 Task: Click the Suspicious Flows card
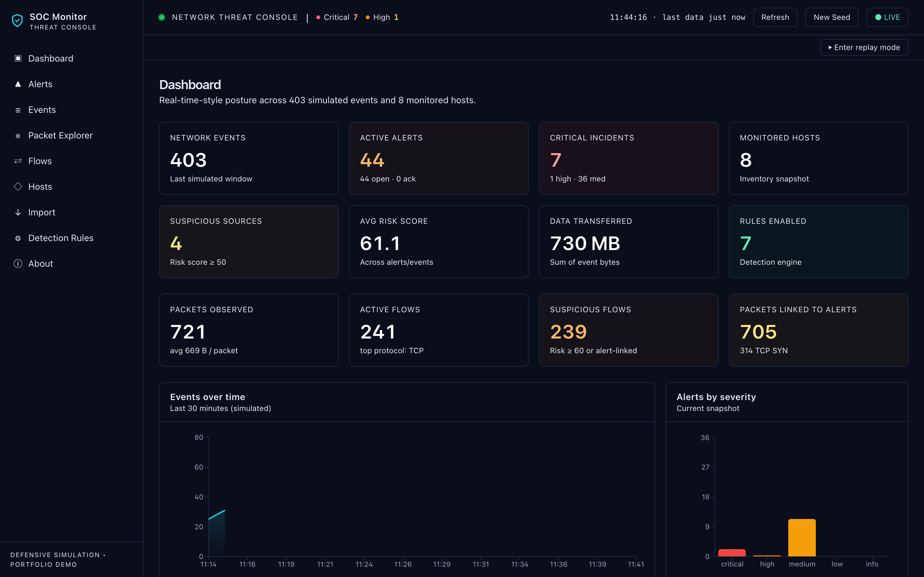click(629, 330)
